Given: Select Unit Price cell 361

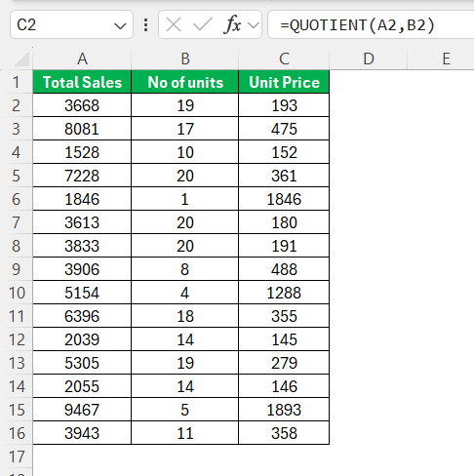Looking at the screenshot, I should pyautogui.click(x=284, y=176).
